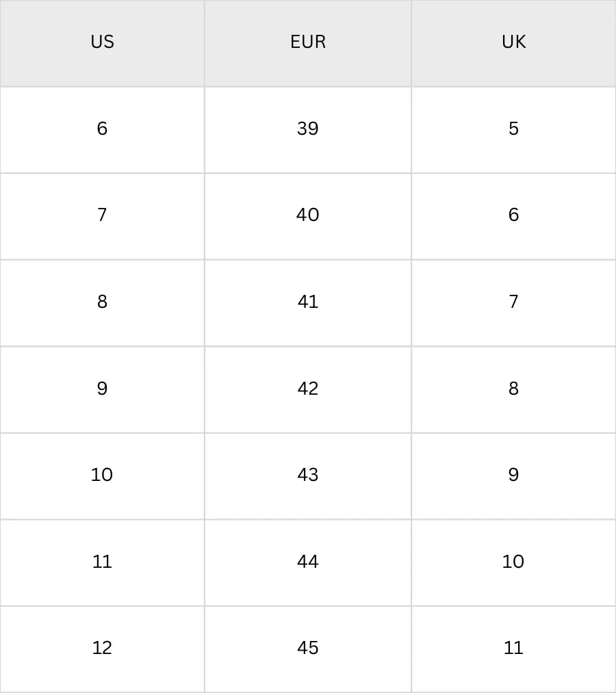Select US size 8 cell
616x693 pixels.
pos(102,302)
